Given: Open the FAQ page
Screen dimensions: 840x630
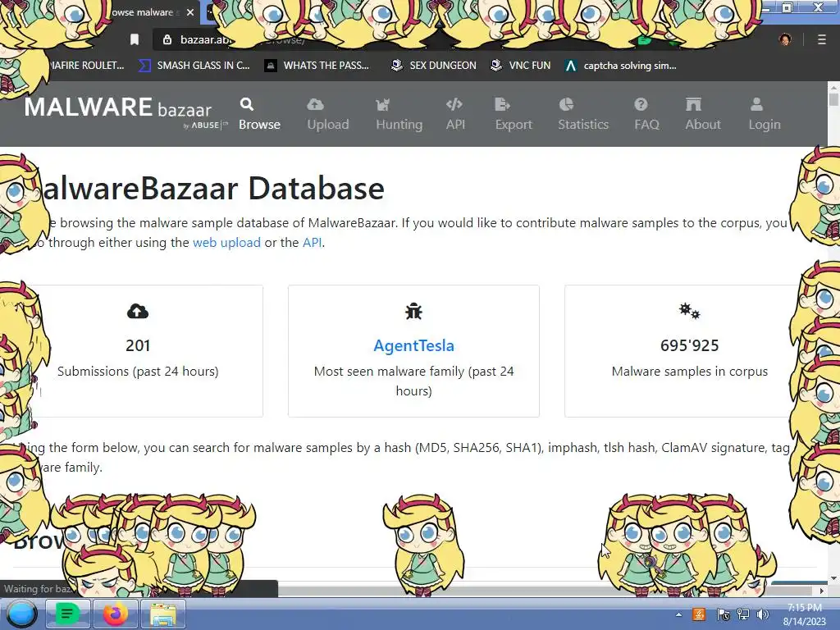Looking at the screenshot, I should (646, 114).
